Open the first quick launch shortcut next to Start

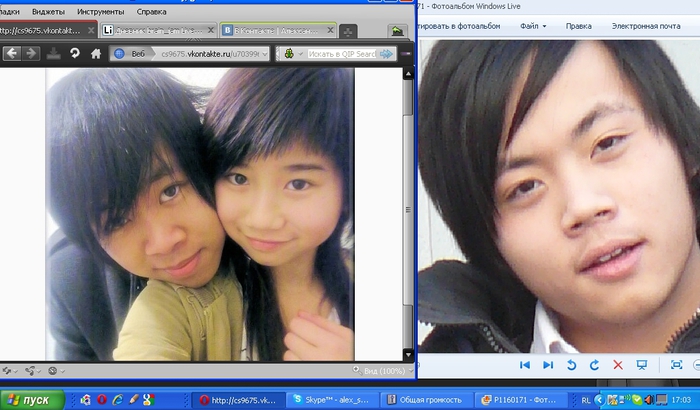click(x=85, y=399)
